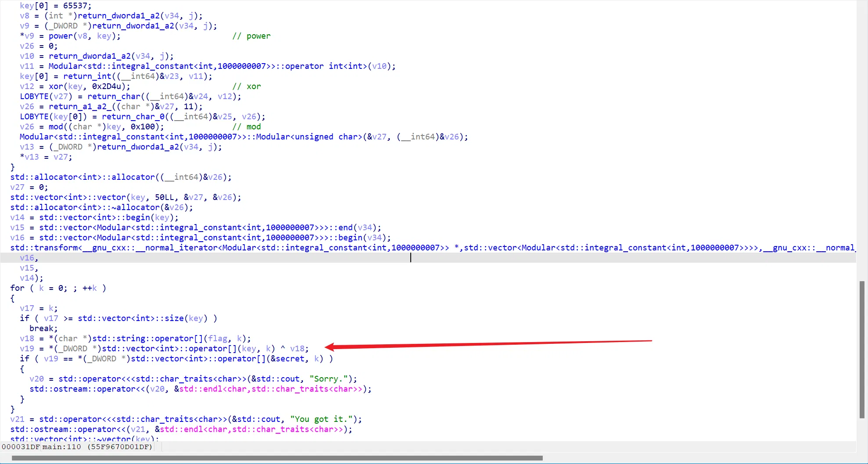Click the vertical scrollbar thumb

coord(862,349)
